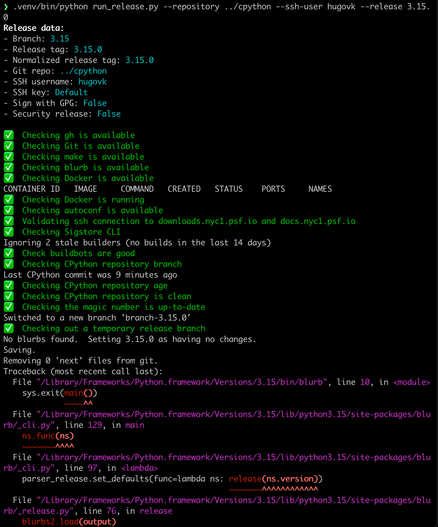Select the Git repo value '../cpython'
This screenshot has height=527, width=438.
(x=83, y=71)
